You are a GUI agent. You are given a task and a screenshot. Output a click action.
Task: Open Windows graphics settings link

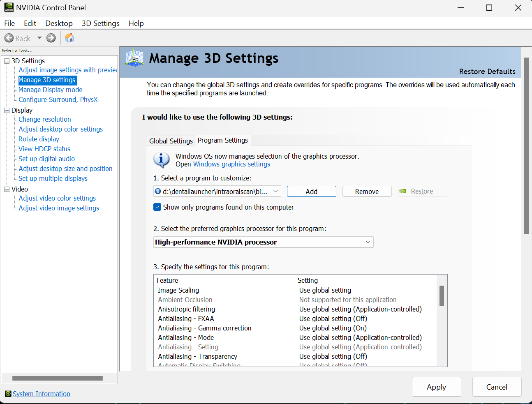pos(231,164)
